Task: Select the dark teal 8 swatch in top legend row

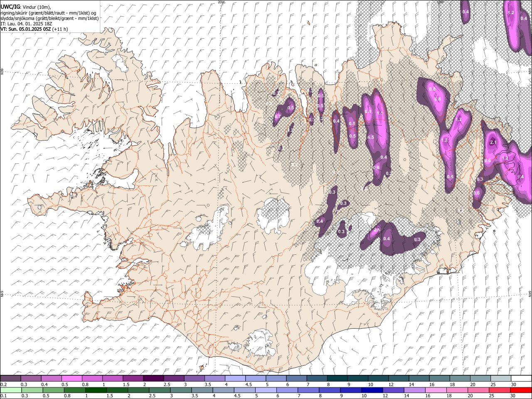Action: pos(337,379)
